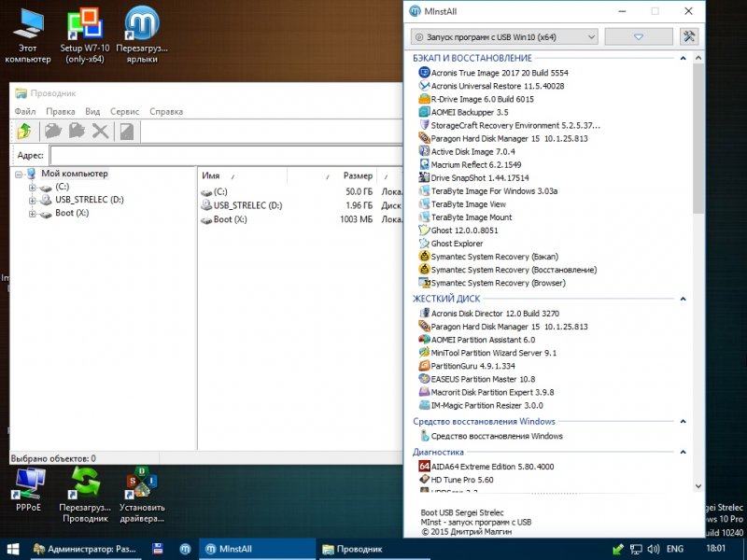Launch Macrorit Disk Partition Expert 3.9.8
Screen dimensions: 747x560
(486, 392)
